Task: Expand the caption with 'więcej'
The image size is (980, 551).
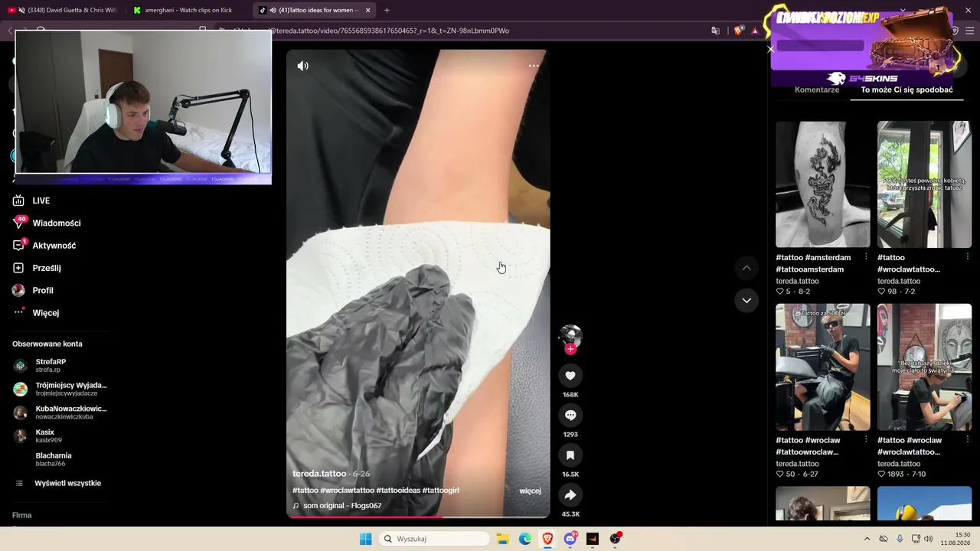Action: tap(530, 491)
